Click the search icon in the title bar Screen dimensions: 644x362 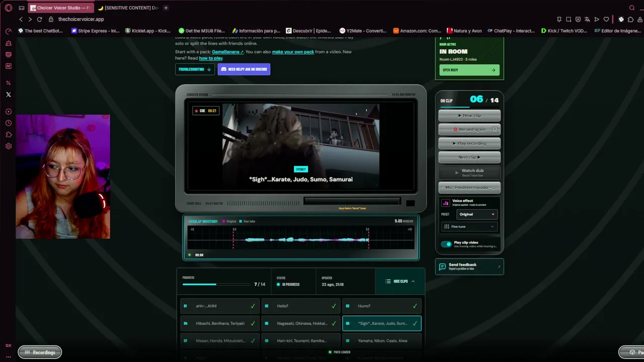pos(632,8)
